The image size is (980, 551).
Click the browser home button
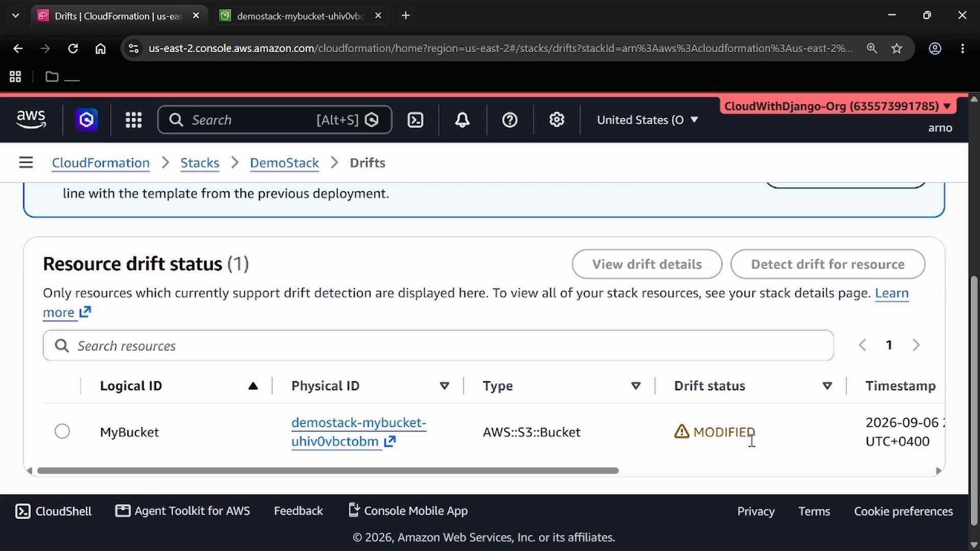[101, 48]
